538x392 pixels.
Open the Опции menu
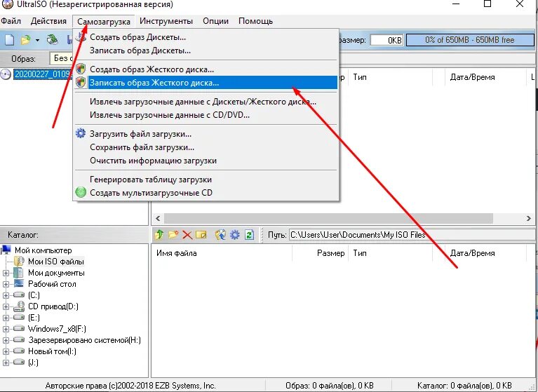tap(215, 21)
